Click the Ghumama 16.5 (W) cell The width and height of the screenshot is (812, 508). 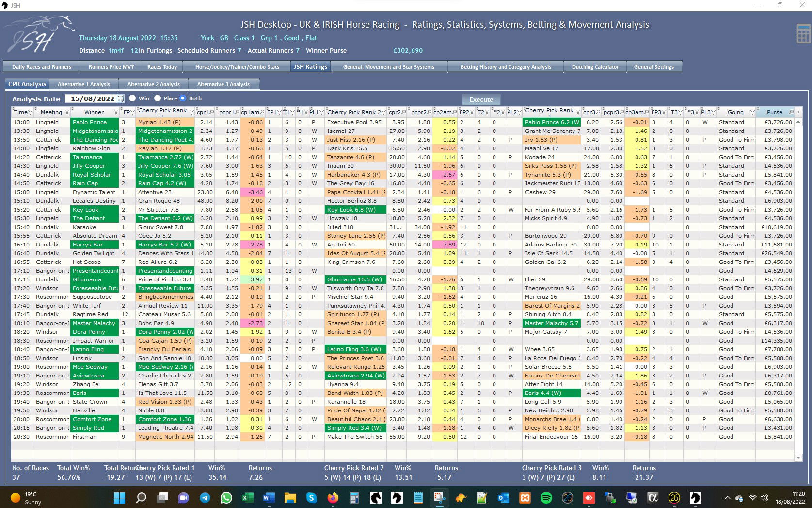coord(356,279)
